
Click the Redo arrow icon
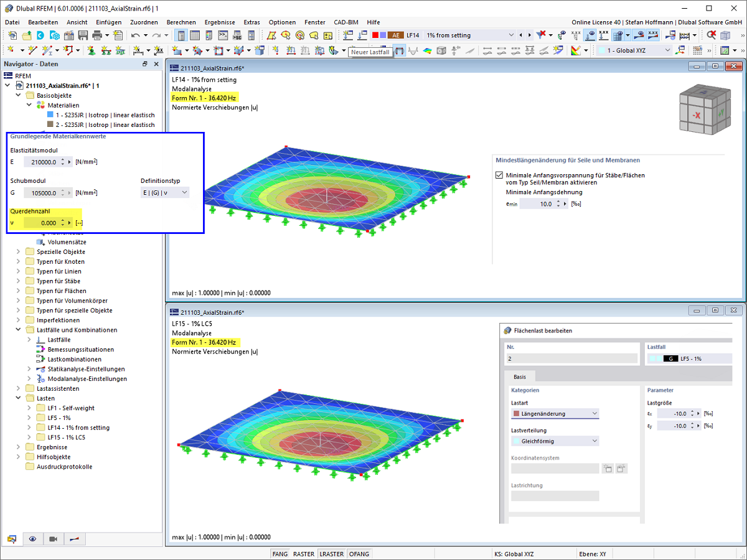(156, 35)
